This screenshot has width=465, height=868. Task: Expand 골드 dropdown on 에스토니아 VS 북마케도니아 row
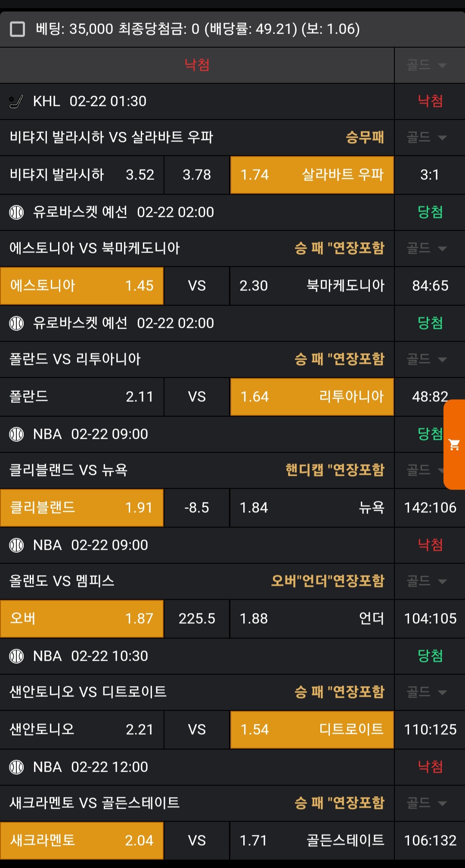427,248
